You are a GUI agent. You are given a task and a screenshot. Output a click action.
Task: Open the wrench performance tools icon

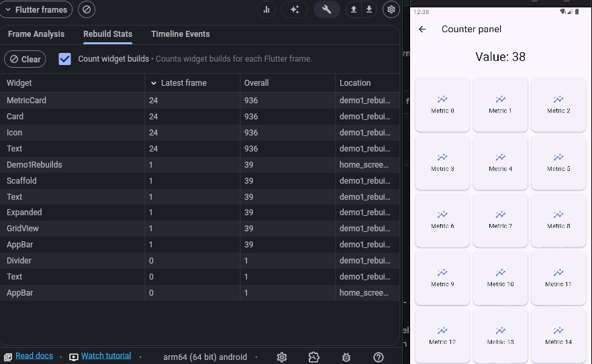[327, 10]
